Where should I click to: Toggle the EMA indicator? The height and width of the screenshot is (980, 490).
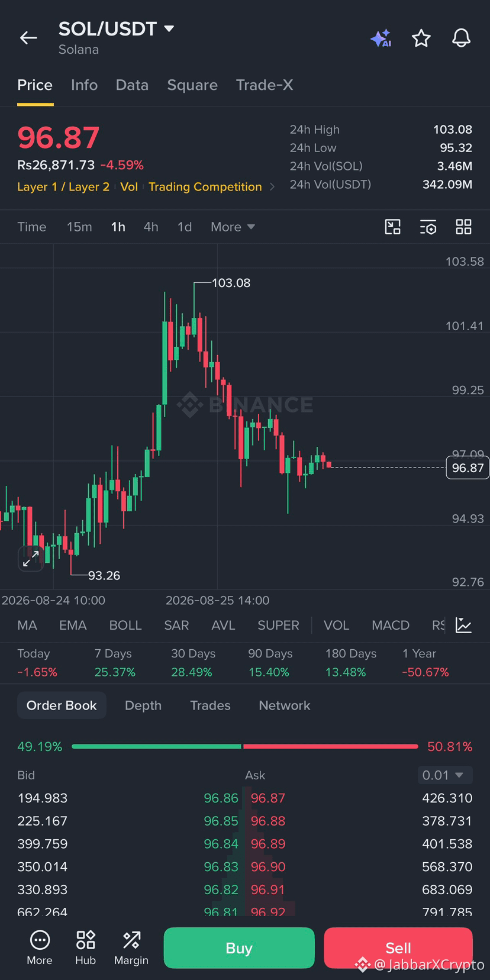pyautogui.click(x=73, y=626)
